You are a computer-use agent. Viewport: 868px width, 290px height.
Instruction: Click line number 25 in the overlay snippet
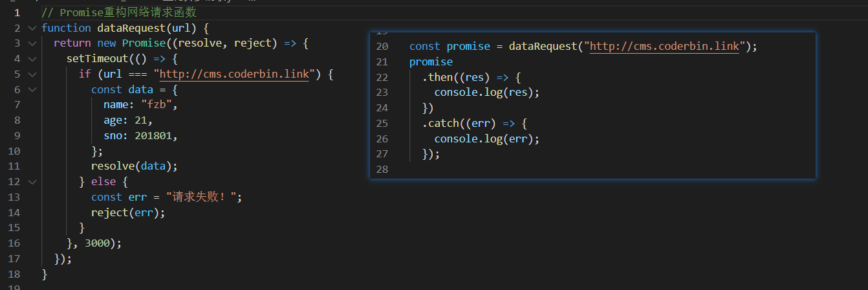pyautogui.click(x=382, y=123)
